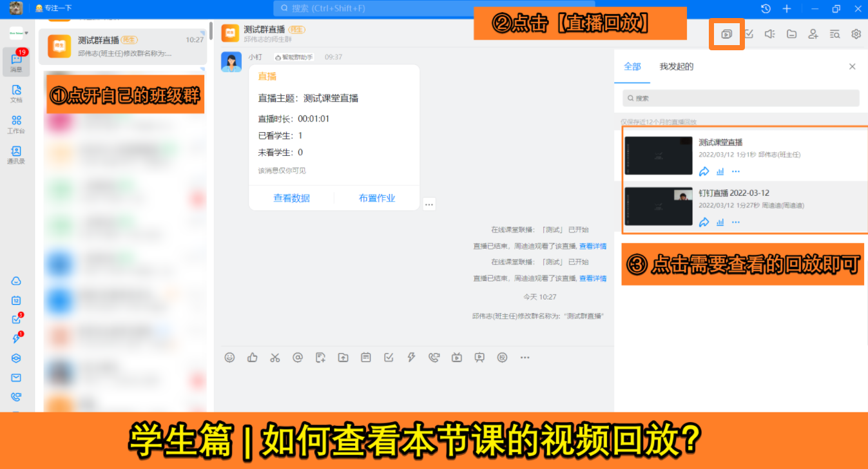The width and height of the screenshot is (868, 469).
Task: Click the 直播主题：测试课堂直播 text
Action: pos(308,99)
